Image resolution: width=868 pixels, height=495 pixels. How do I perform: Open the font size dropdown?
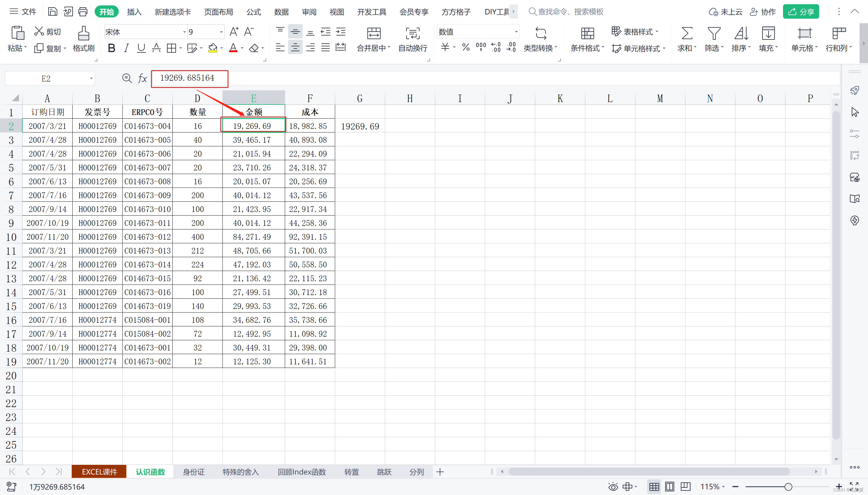[x=221, y=32]
